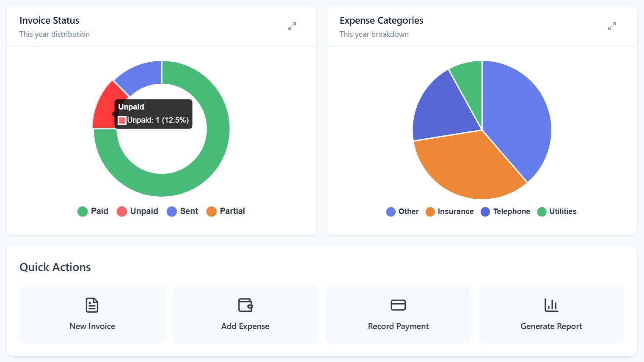Image resolution: width=644 pixels, height=362 pixels.
Task: Toggle the Utilities legend item
Action: tap(557, 211)
